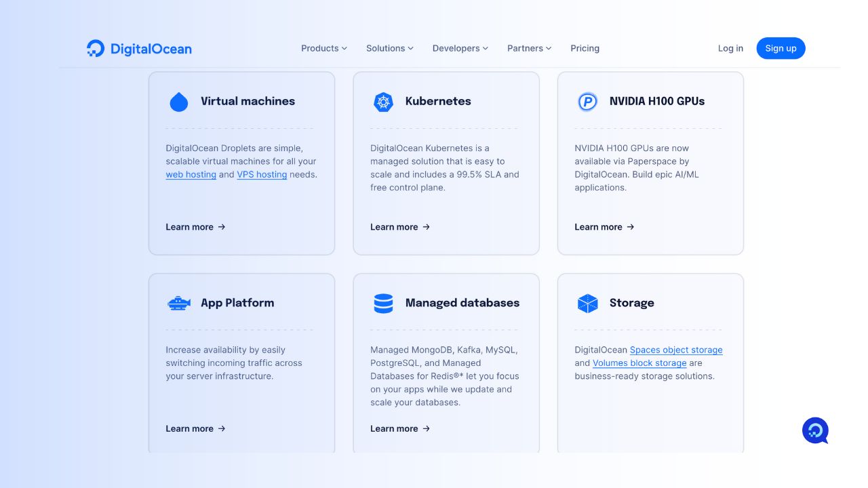Click the Storage cube icon
Viewport: 868px width, 488px height.
tap(587, 303)
